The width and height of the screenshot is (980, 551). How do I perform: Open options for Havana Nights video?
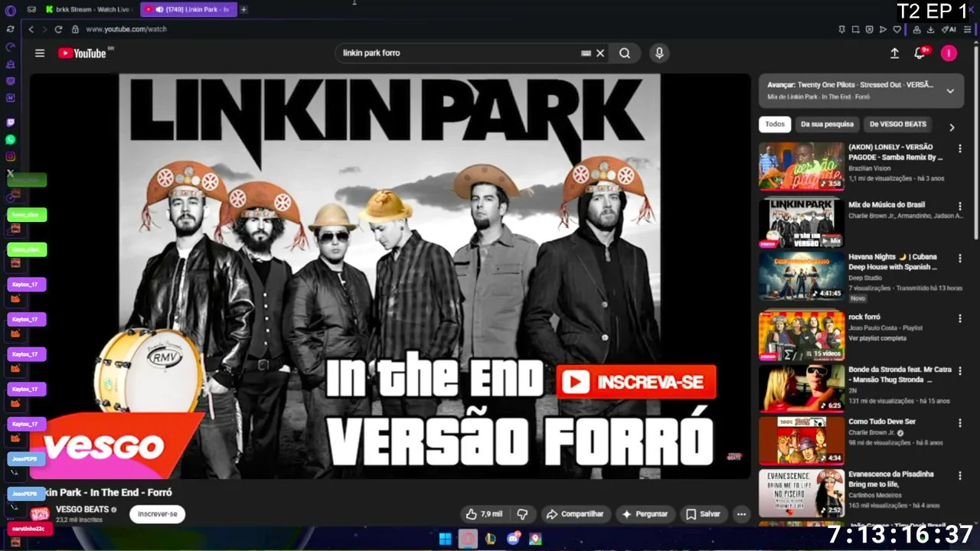click(959, 259)
